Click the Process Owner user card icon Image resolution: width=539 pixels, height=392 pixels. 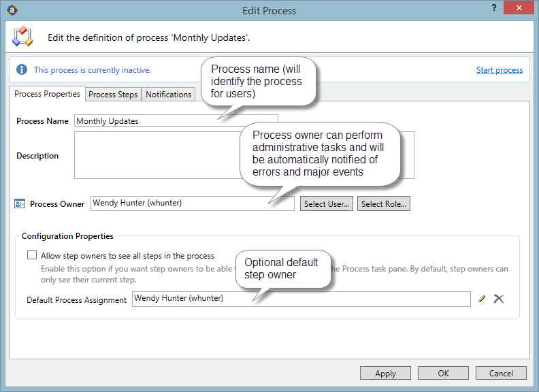point(20,203)
